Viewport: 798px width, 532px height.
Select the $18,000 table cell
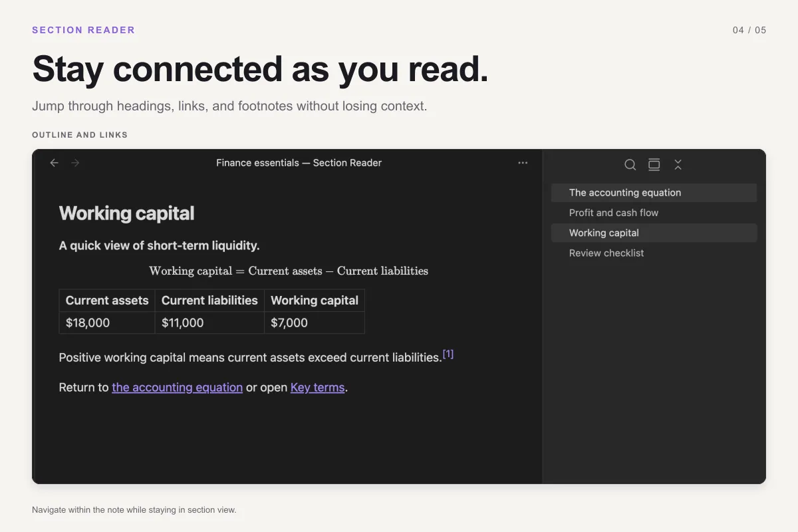coord(107,323)
